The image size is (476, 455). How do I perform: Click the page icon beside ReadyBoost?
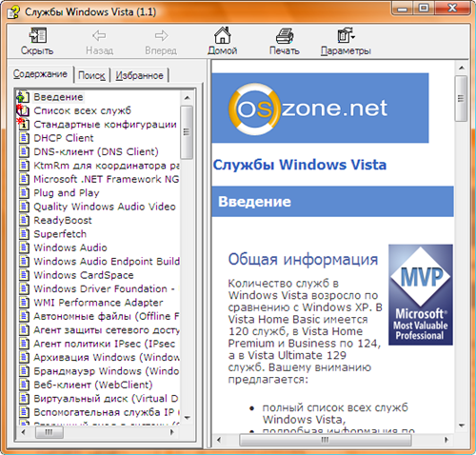(24, 220)
